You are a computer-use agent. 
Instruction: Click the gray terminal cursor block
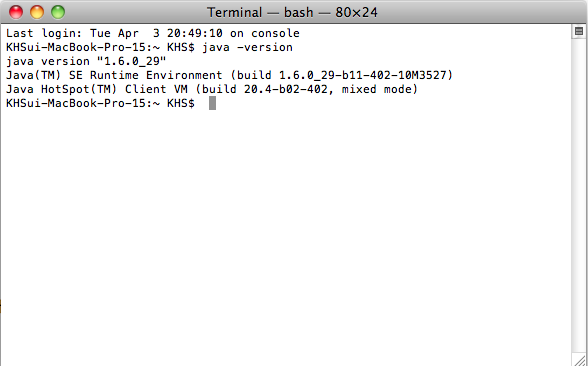(212, 103)
